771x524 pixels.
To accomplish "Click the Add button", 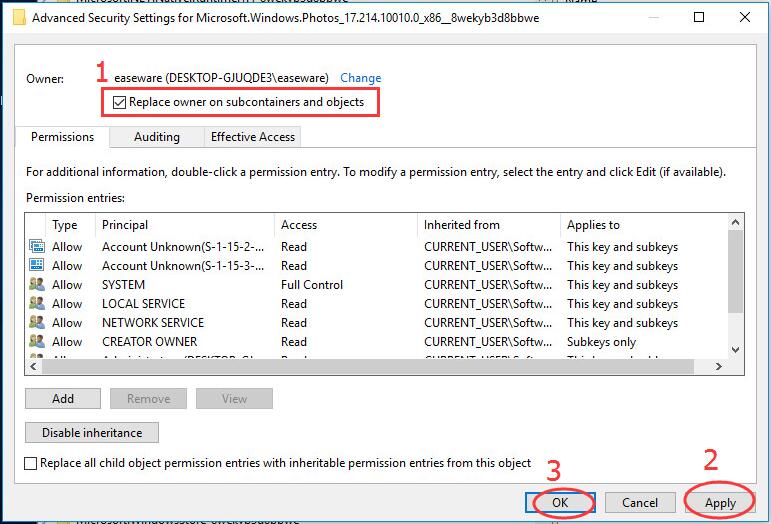I will 63,398.
